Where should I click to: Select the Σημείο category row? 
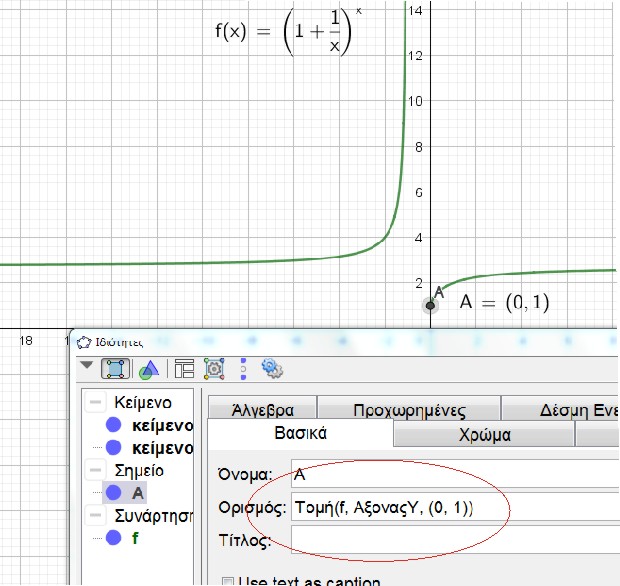click(139, 471)
